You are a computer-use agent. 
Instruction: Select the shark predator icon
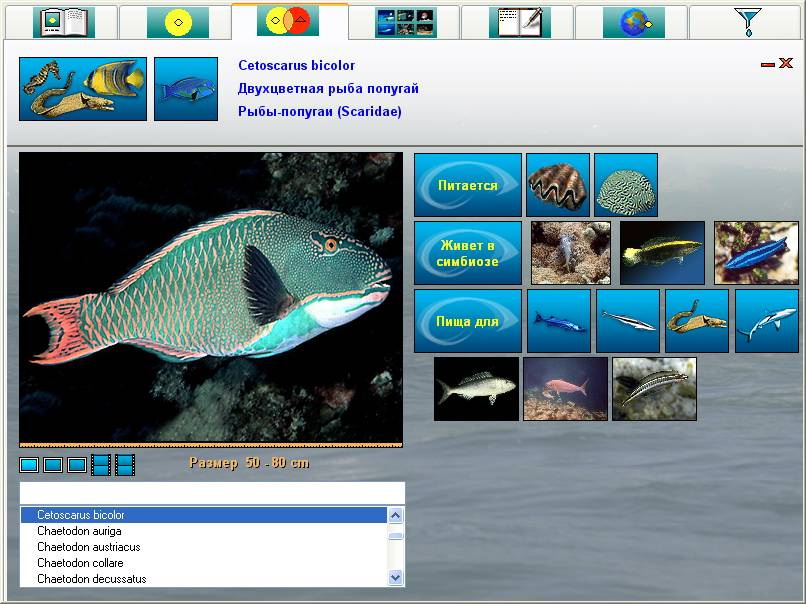(767, 321)
